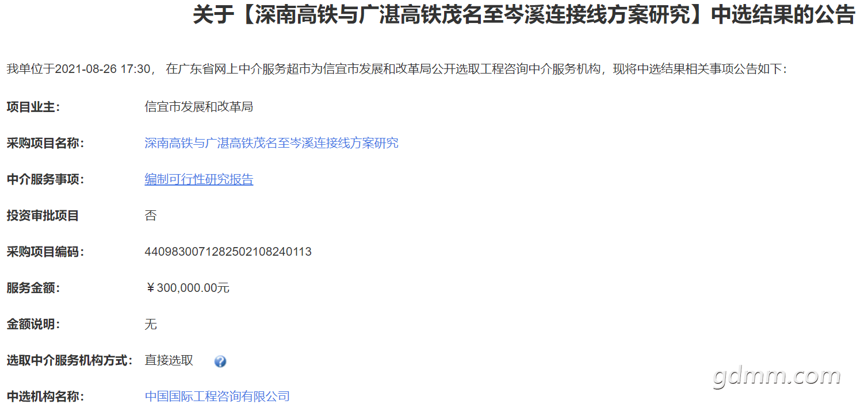Open the 编制可行性研究报告 service item link
The height and width of the screenshot is (412, 868).
click(x=199, y=179)
